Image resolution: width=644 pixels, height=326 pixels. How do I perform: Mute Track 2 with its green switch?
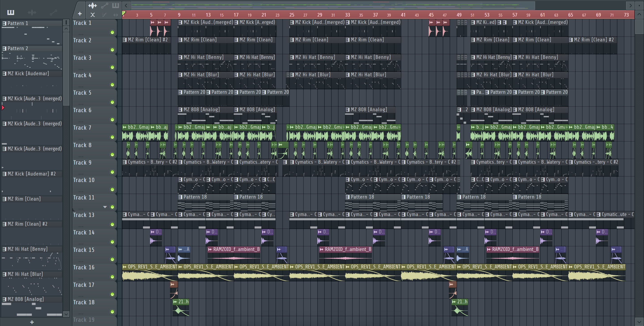pos(112,50)
